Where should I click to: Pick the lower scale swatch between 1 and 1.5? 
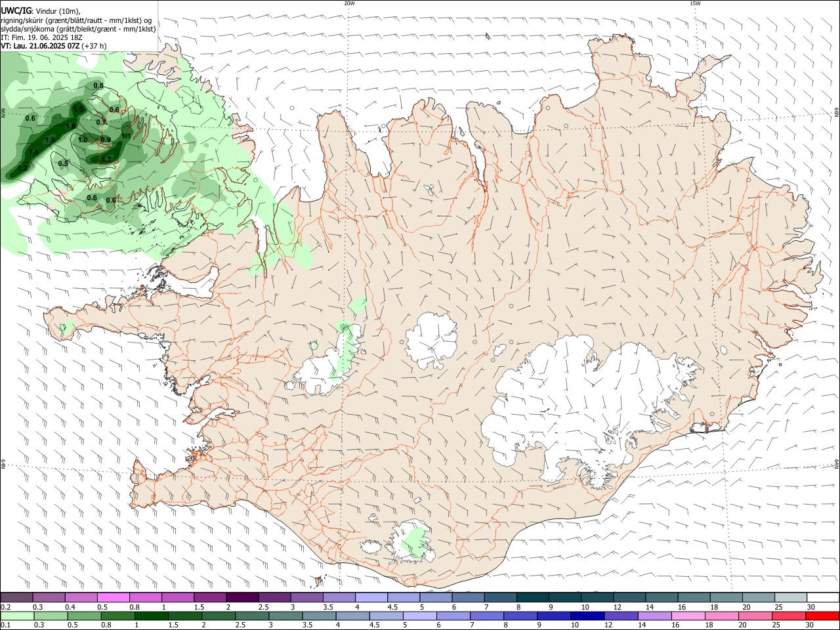tap(151, 616)
